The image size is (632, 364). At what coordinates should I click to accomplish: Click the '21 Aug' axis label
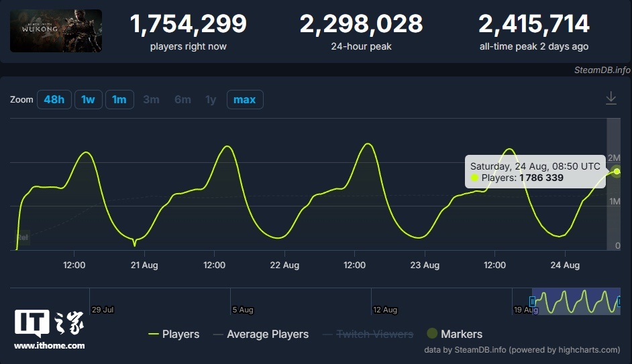[x=144, y=265]
